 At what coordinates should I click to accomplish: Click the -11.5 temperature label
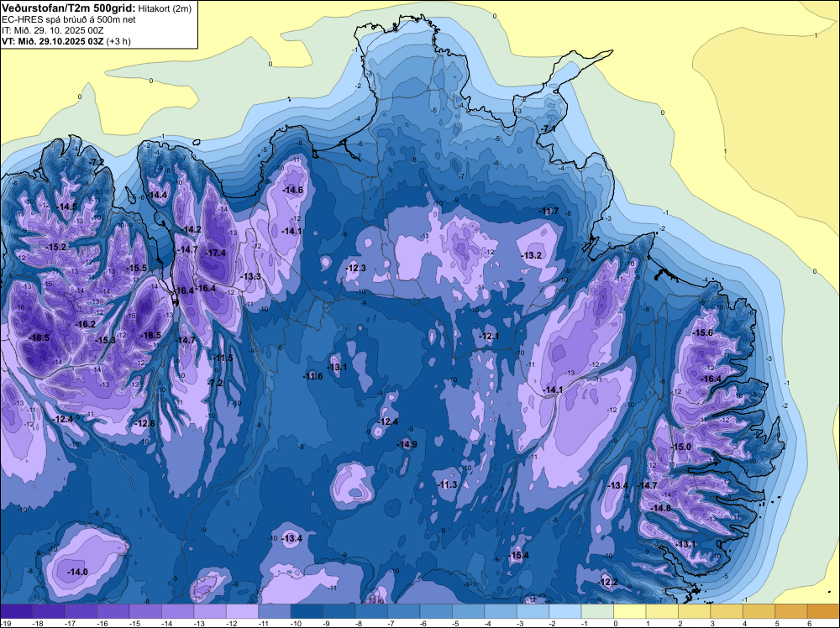223,358
